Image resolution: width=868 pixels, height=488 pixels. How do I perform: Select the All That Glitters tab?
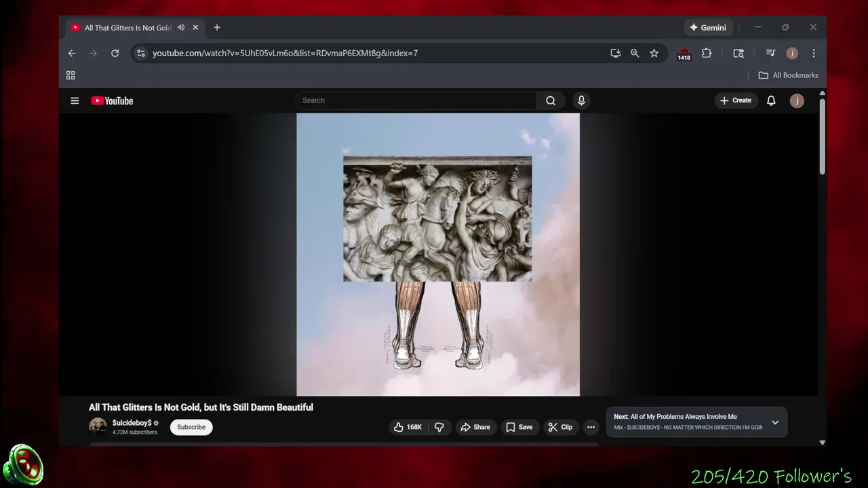click(x=127, y=28)
